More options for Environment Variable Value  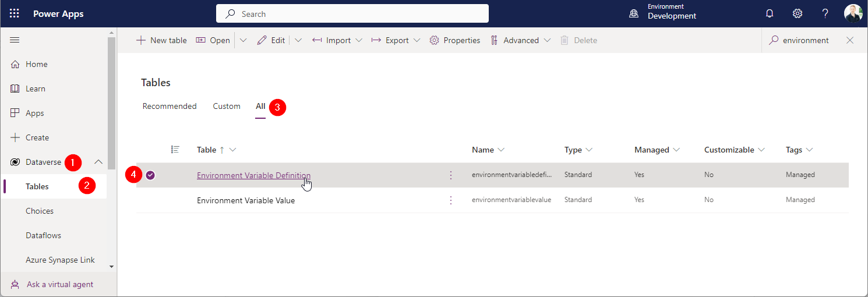[450, 200]
